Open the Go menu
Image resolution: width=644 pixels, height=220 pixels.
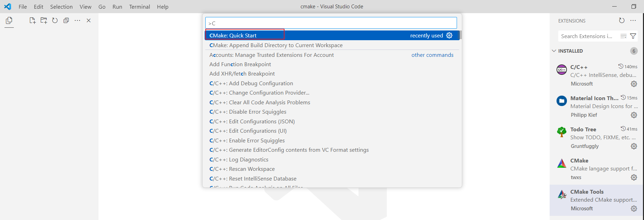click(102, 7)
